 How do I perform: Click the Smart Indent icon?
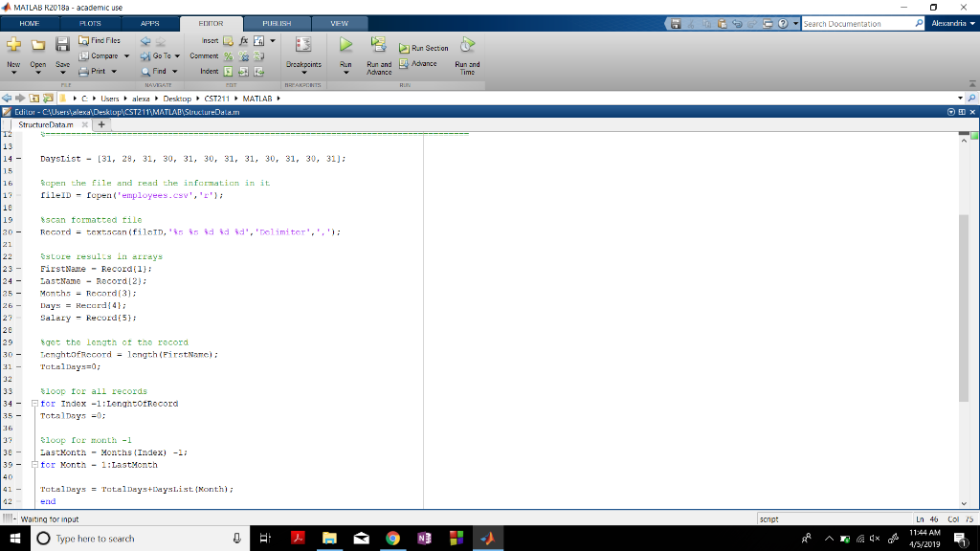(228, 72)
